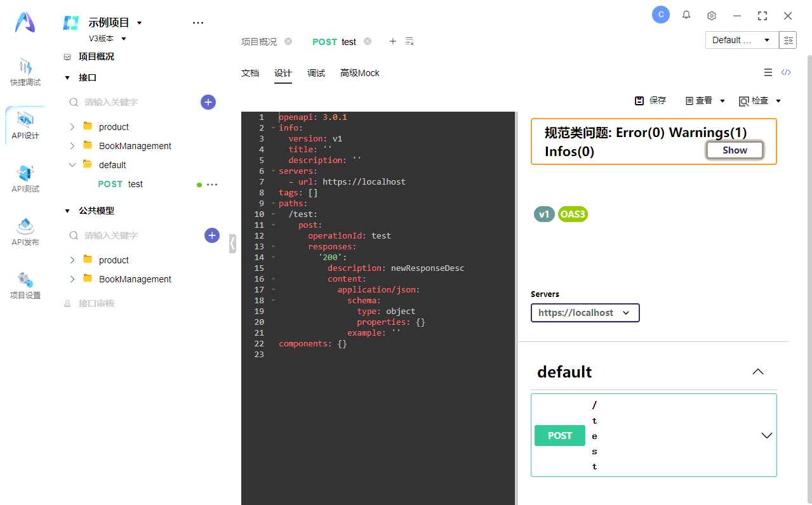Screen dimensions: 812x505
Task: Switch to the 文档 tab
Action: (250, 73)
